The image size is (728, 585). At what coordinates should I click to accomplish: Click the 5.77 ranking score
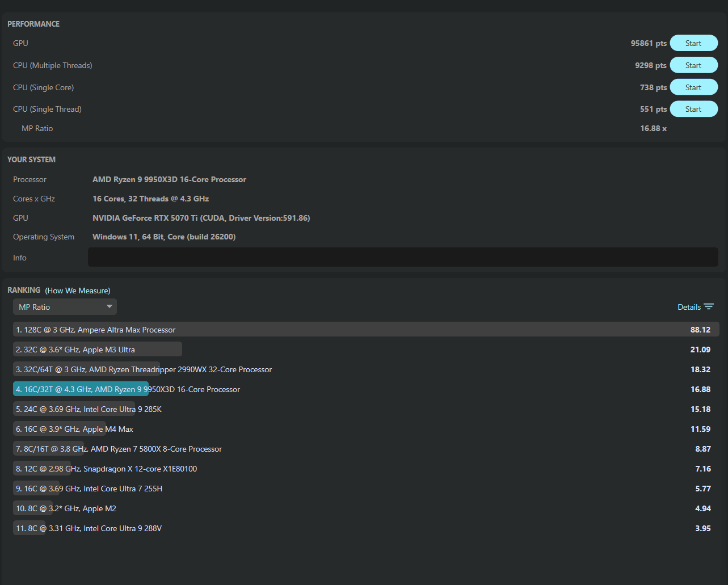[703, 489]
